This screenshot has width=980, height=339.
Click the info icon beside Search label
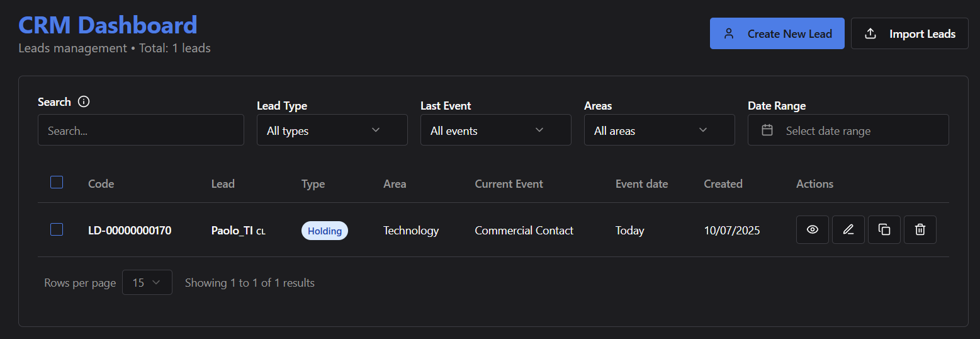pyautogui.click(x=84, y=102)
